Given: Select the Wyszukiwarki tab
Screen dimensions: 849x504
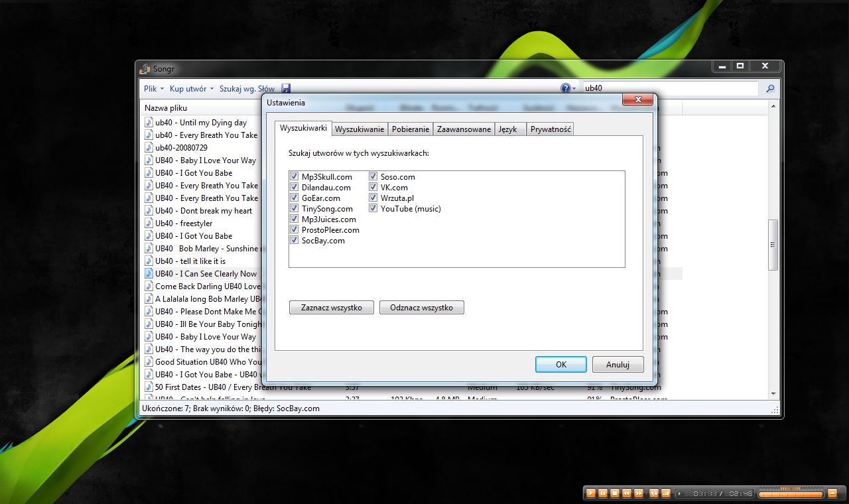Looking at the screenshot, I should pyautogui.click(x=303, y=128).
